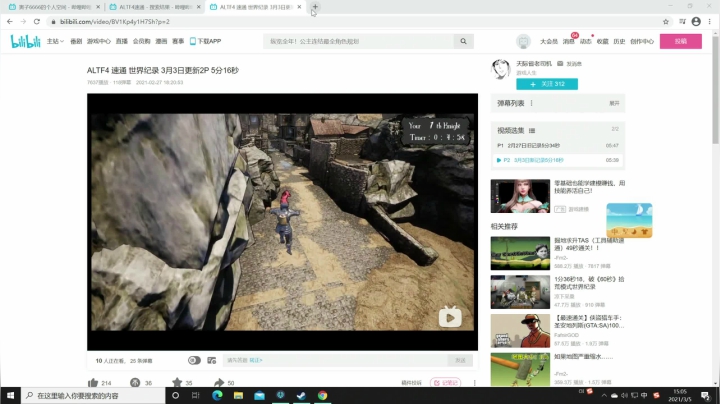Image resolution: width=720 pixels, height=404 pixels.
Task: Open the 弹幕列表 three-dot options
Action: click(532, 103)
